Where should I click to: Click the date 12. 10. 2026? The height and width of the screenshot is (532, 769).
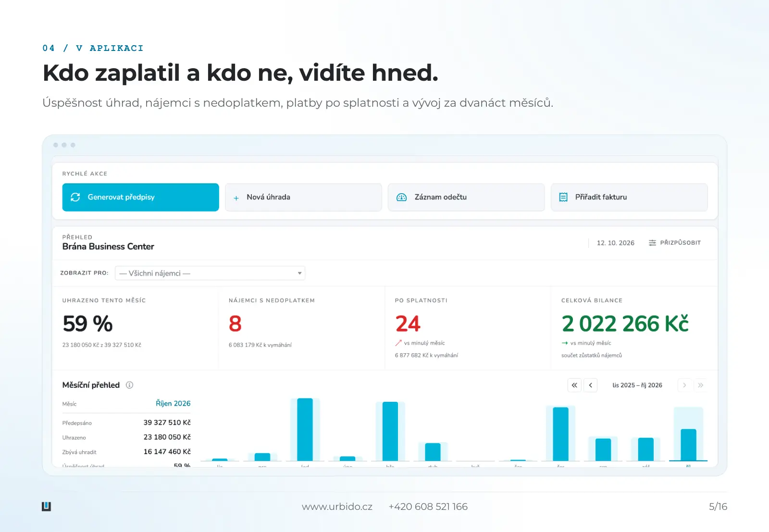[x=615, y=243]
